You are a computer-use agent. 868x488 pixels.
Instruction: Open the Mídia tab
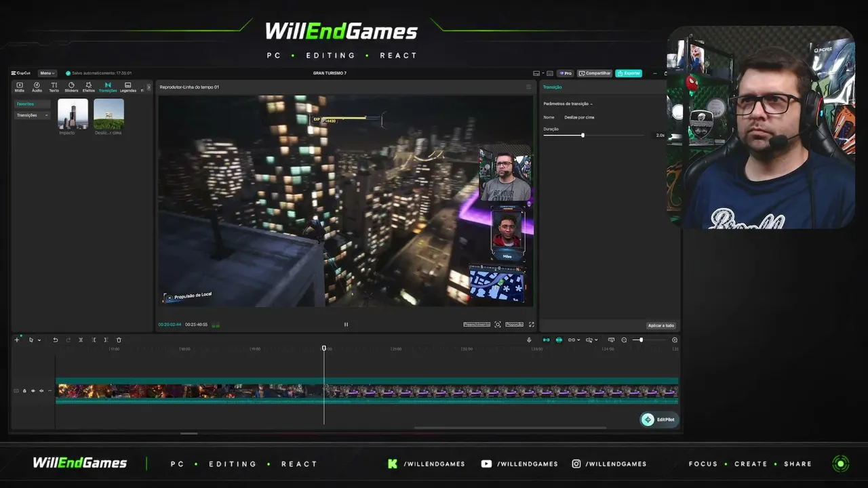point(20,87)
